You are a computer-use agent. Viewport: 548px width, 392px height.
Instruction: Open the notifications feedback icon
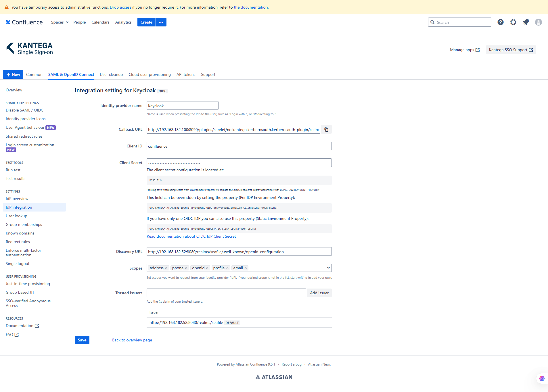[526, 22]
